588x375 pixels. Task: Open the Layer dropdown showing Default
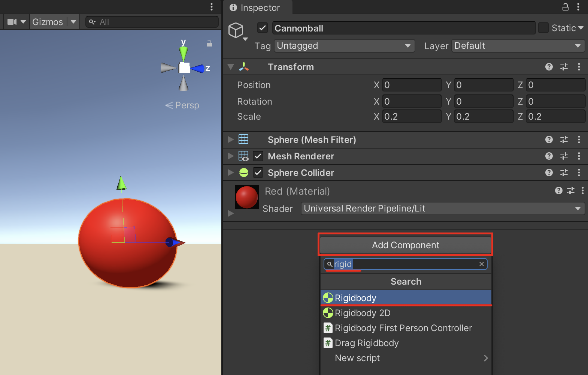pyautogui.click(x=518, y=46)
